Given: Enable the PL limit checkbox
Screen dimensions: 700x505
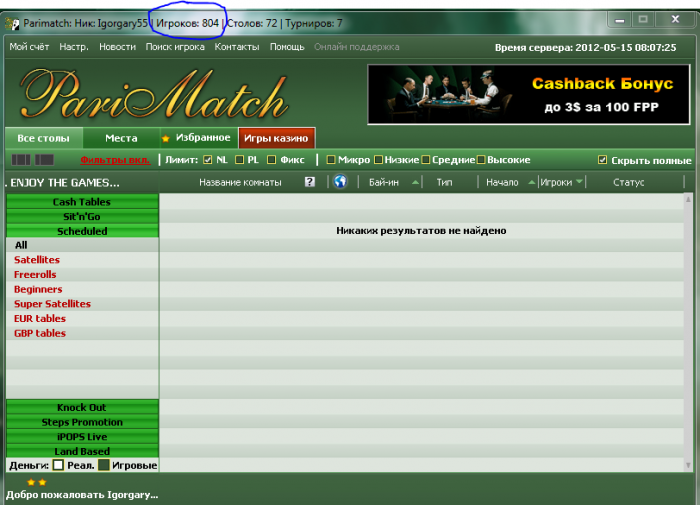Looking at the screenshot, I should pos(239,159).
